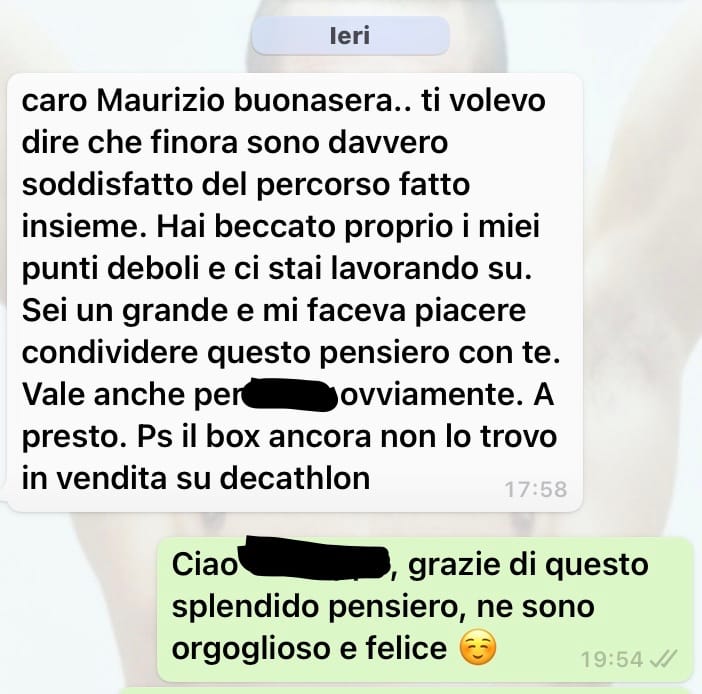This screenshot has width=702, height=694.
Task: Click the word 'decathlon' in the message
Action: (295, 478)
